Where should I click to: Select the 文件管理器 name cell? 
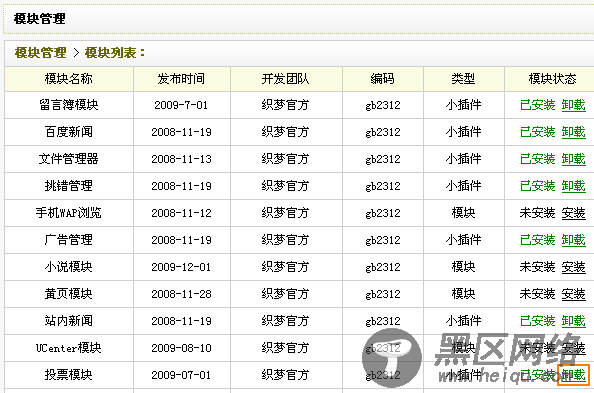pos(69,159)
